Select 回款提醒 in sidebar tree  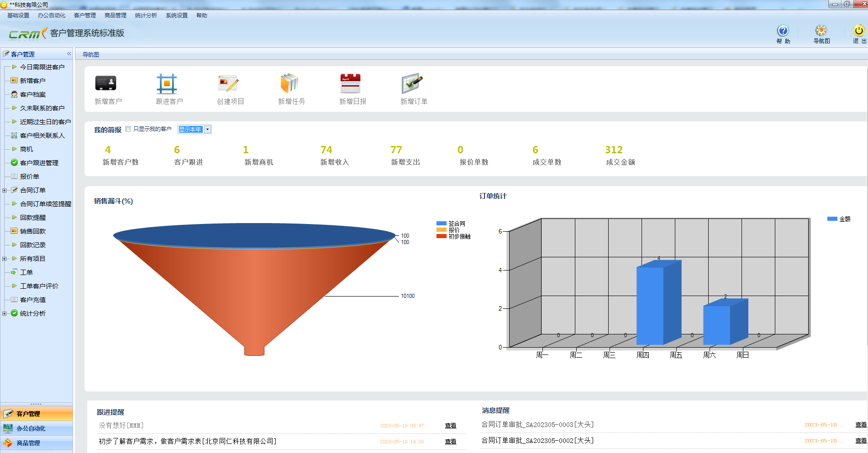pos(33,218)
